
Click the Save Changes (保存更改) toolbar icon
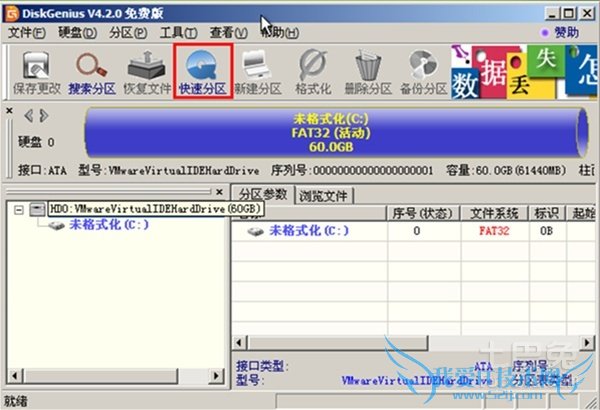(x=37, y=73)
